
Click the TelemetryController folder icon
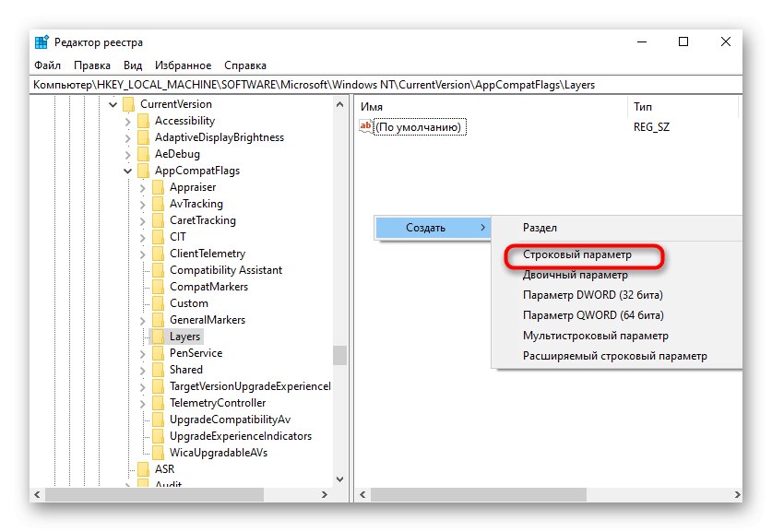coord(158,403)
